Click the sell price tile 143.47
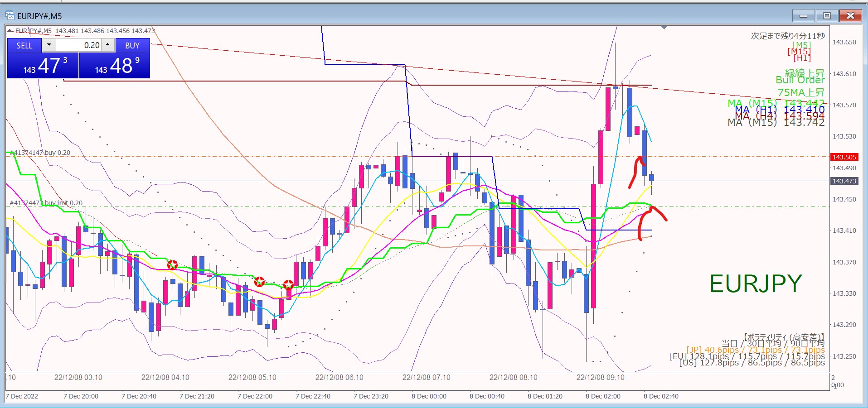The width and height of the screenshot is (868, 408). coord(43,66)
